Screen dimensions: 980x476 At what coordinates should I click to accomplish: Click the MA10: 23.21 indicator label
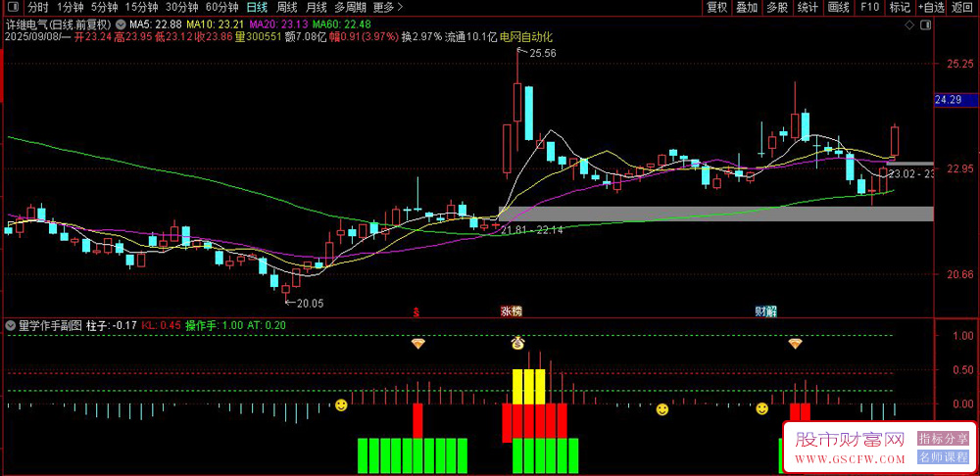(x=216, y=25)
